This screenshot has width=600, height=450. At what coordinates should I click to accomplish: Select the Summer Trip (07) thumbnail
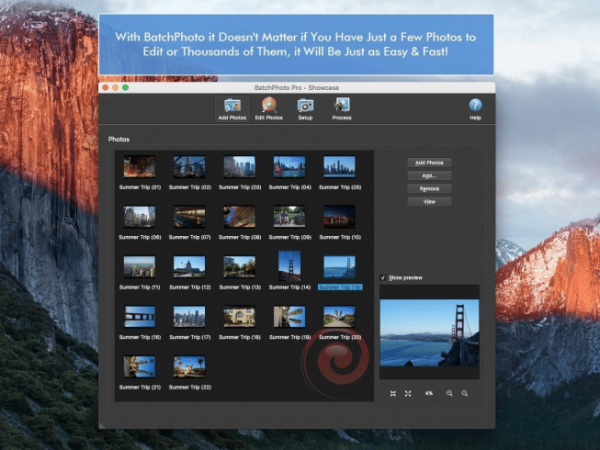[x=189, y=217]
